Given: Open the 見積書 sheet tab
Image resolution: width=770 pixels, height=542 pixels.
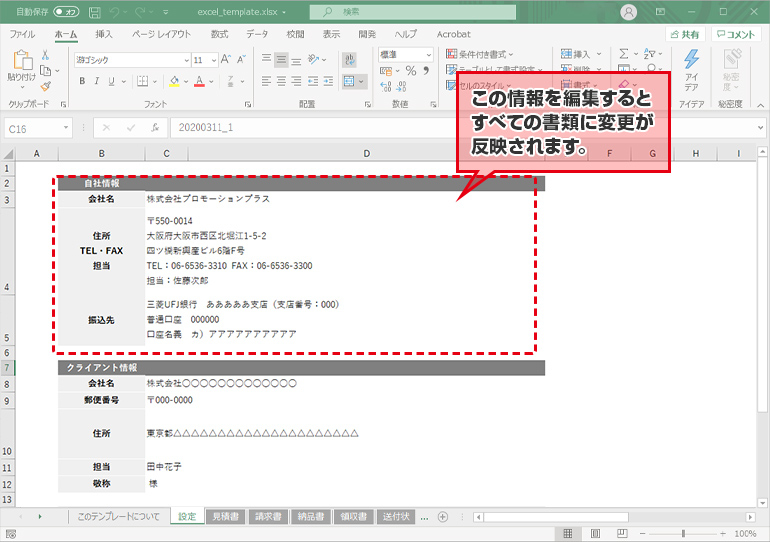Looking at the screenshot, I should pyautogui.click(x=225, y=516).
